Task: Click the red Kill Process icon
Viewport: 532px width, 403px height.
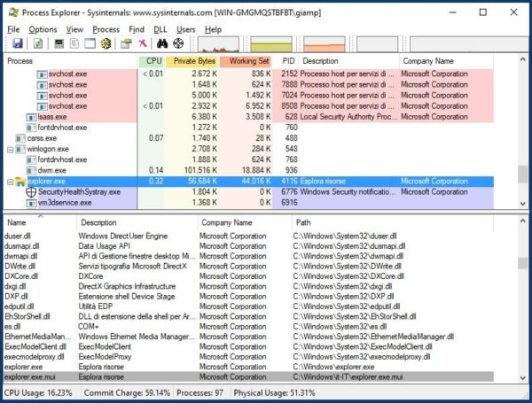Action: point(143,43)
